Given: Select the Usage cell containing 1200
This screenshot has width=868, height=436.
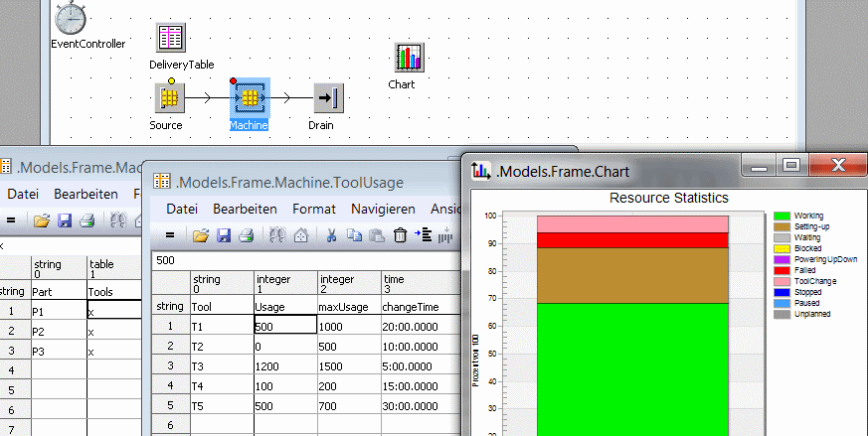Looking at the screenshot, I should 285,366.
